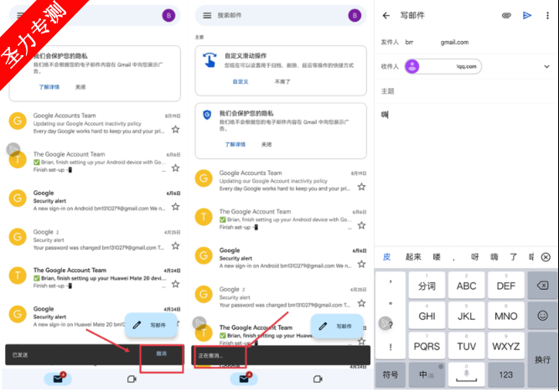Tap 写邮件 compose button in 已发送 inbox
This screenshot has width=559, height=392.
(151, 325)
